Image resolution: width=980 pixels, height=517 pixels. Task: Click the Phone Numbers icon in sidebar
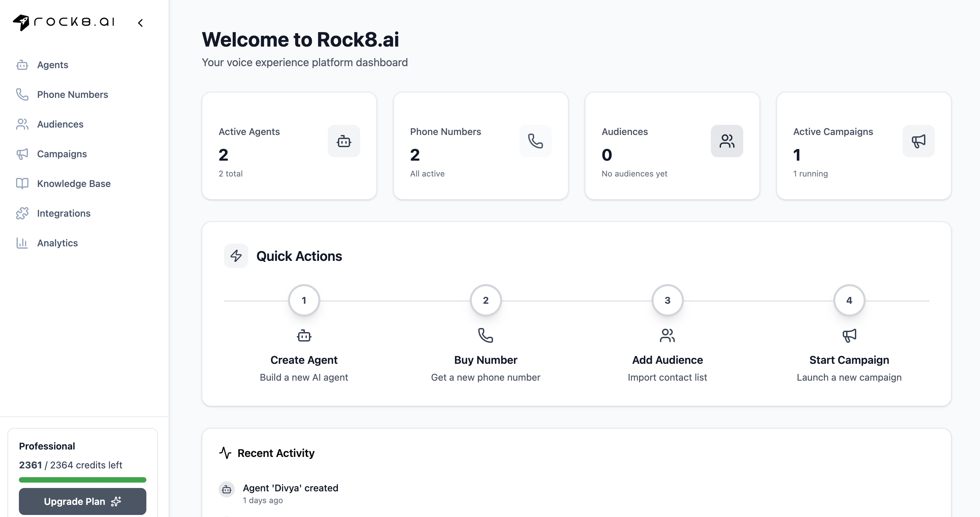pyautogui.click(x=22, y=94)
